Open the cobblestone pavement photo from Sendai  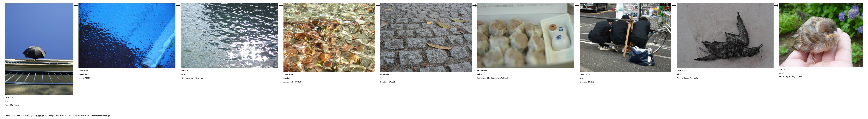click(x=426, y=38)
